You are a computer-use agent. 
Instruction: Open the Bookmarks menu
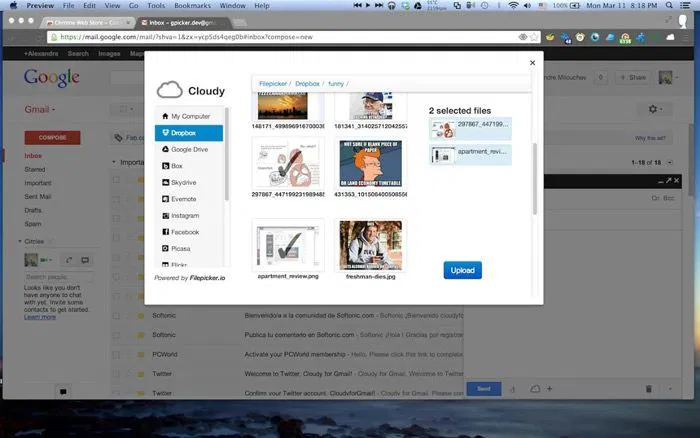click(x=192, y=5)
